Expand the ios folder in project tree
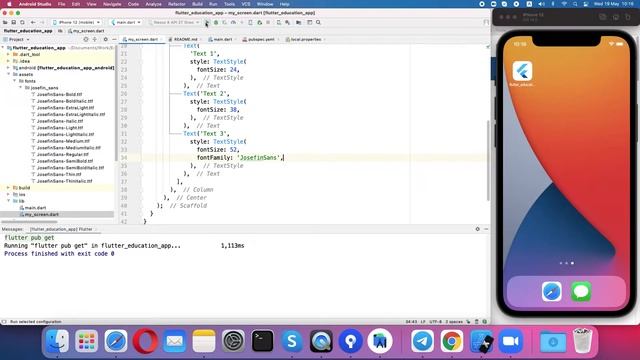The image size is (640, 360). pos(9,194)
